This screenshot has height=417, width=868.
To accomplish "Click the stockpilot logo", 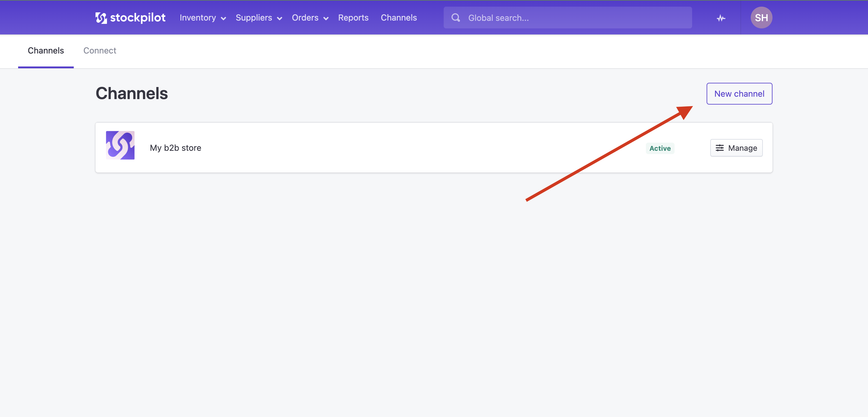I will pyautogui.click(x=130, y=18).
